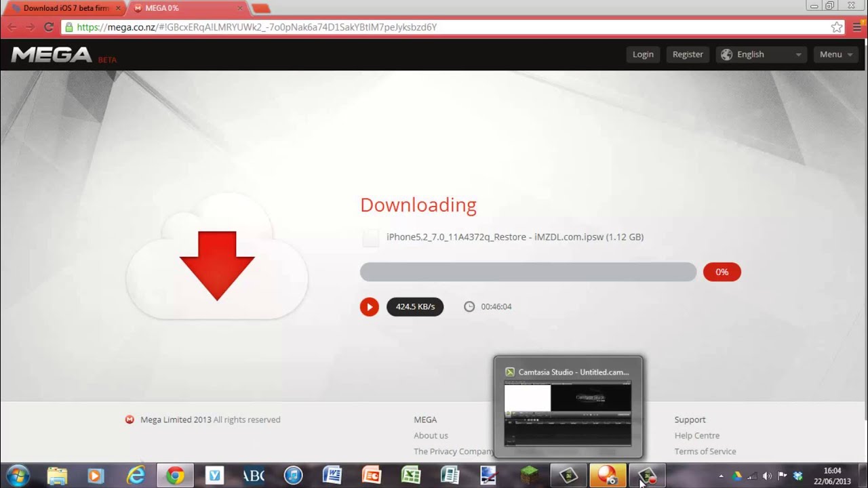The image size is (868, 488).
Task: Click the red download arrow cloud graphic
Action: click(217, 258)
